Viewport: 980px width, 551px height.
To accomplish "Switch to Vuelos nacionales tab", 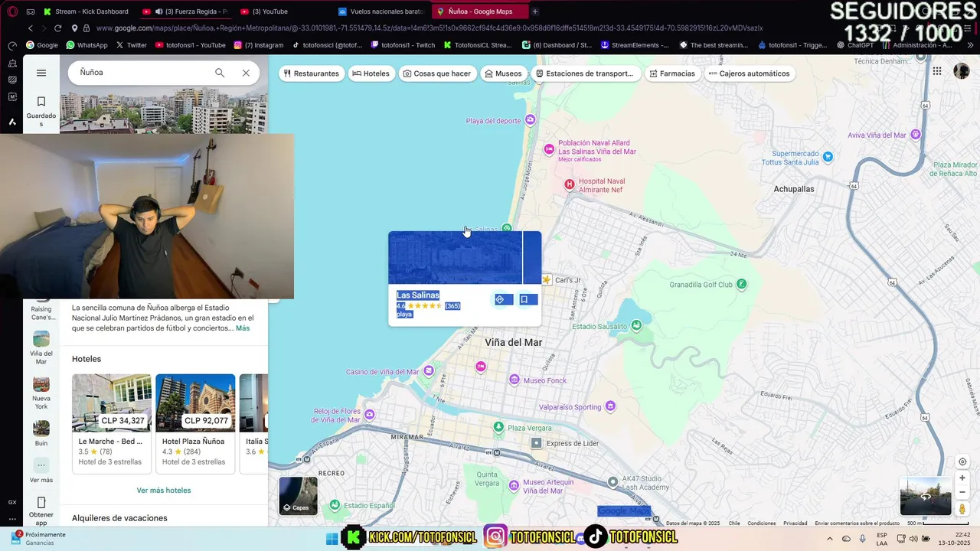I will pos(383,11).
